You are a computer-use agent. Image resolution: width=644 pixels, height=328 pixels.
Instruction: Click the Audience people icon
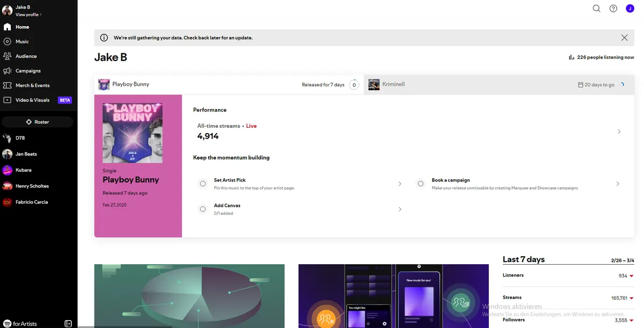coord(7,56)
